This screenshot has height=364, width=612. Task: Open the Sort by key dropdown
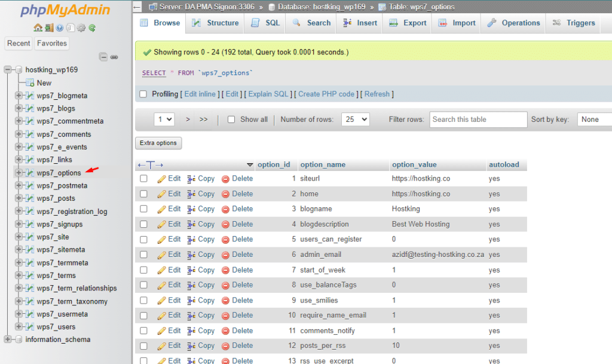pyautogui.click(x=594, y=120)
